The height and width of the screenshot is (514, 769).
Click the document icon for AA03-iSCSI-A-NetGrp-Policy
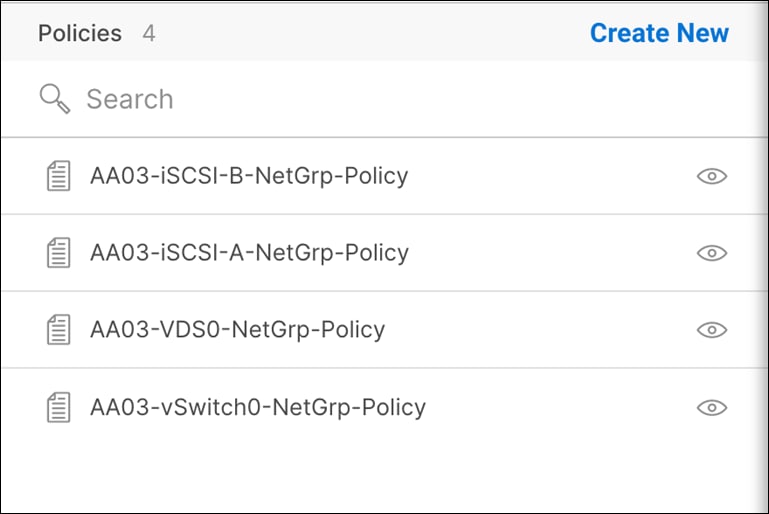click(x=60, y=253)
